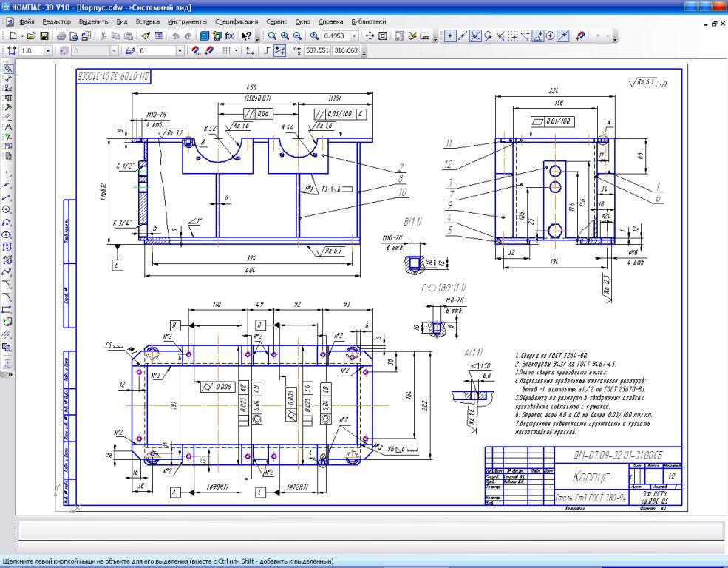Image resolution: width=728 pixels, height=568 pixels.
Task: Open the Вставка menu
Action: [x=148, y=22]
